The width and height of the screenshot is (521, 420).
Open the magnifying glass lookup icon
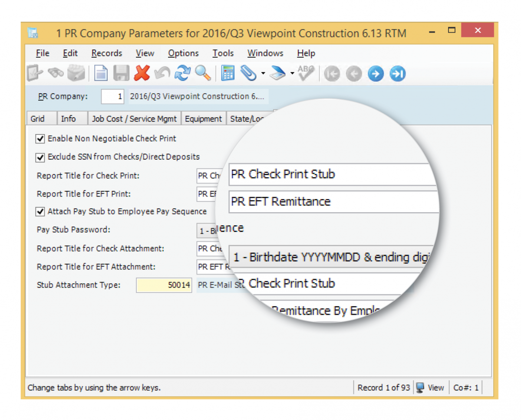pyautogui.click(x=203, y=74)
